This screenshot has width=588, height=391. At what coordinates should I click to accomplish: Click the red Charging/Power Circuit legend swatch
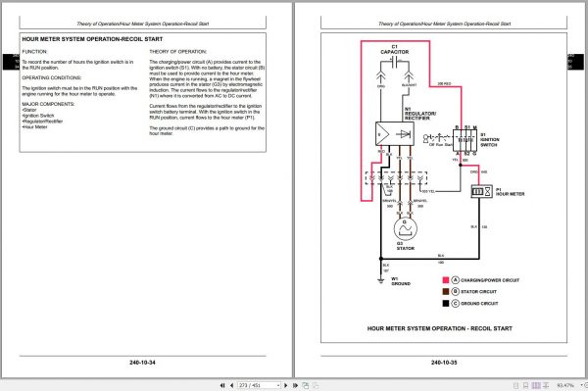446,280
